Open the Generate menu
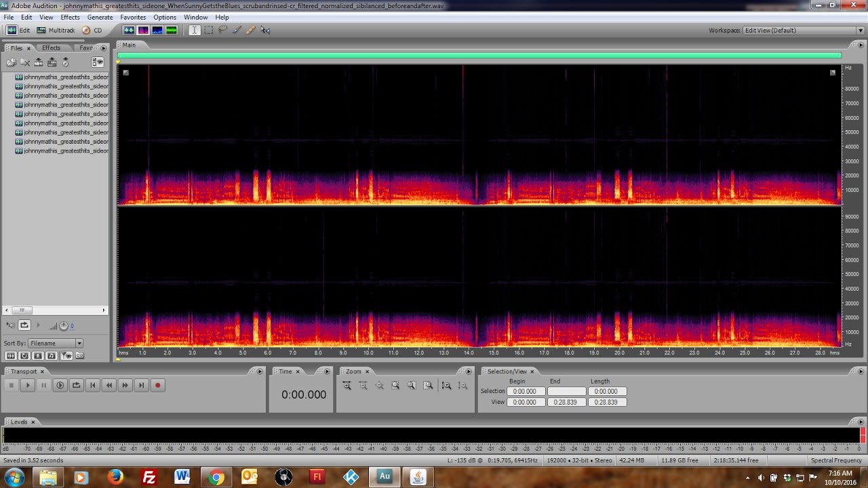868x488 pixels. click(x=100, y=17)
